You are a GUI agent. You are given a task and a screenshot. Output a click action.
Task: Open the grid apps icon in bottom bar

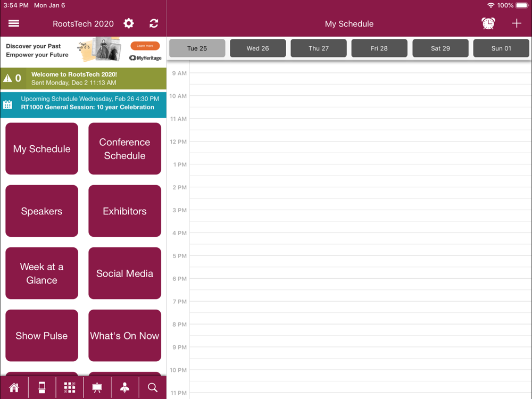tap(70, 387)
